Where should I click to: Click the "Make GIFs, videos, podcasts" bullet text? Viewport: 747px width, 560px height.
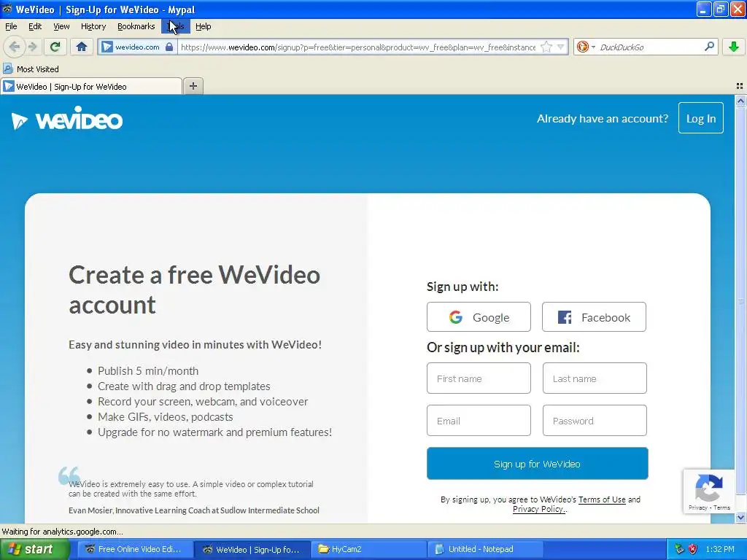166,416
